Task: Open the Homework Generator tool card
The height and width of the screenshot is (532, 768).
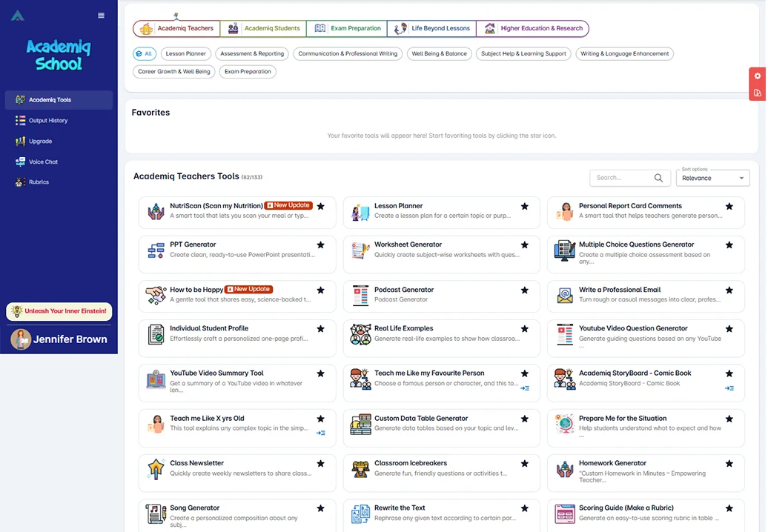Action: coord(646,473)
